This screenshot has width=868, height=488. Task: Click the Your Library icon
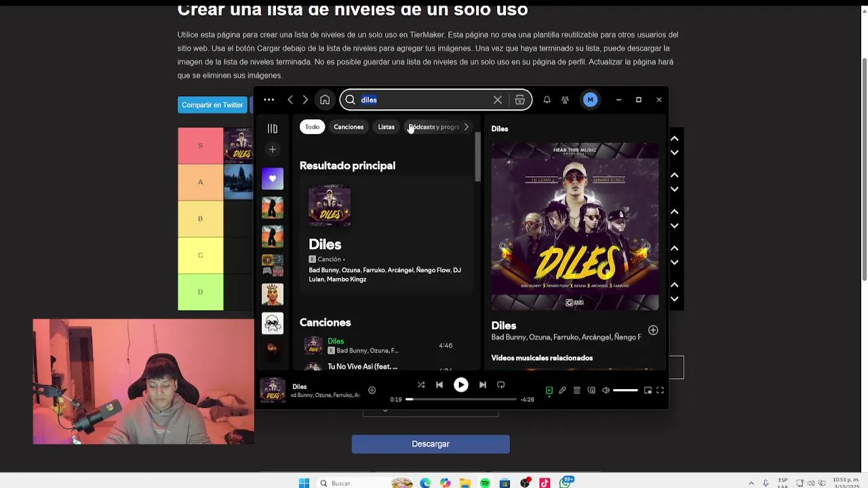tap(273, 128)
